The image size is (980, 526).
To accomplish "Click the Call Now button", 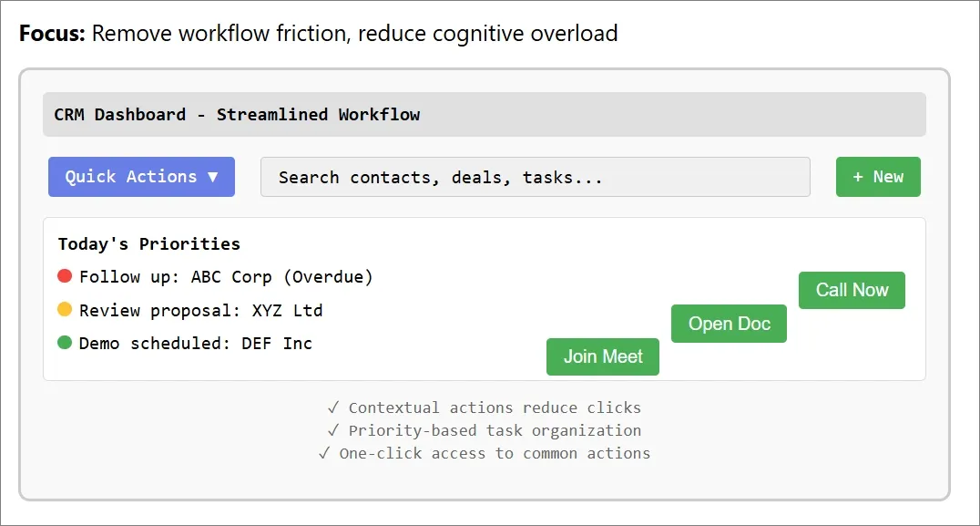I will [852, 290].
